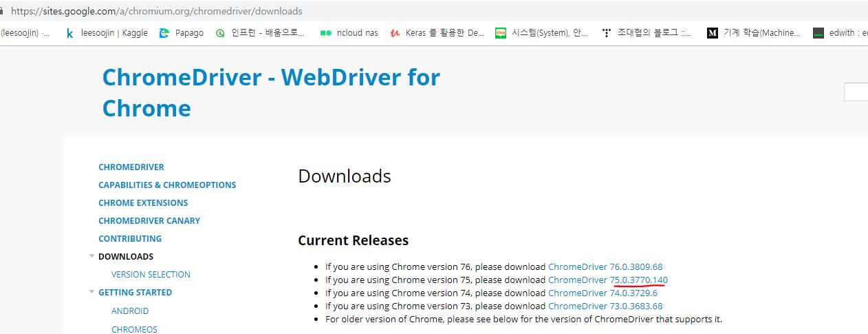
Task: Collapse the DOWNLOADS sidebar section arrow
Action: click(x=91, y=256)
